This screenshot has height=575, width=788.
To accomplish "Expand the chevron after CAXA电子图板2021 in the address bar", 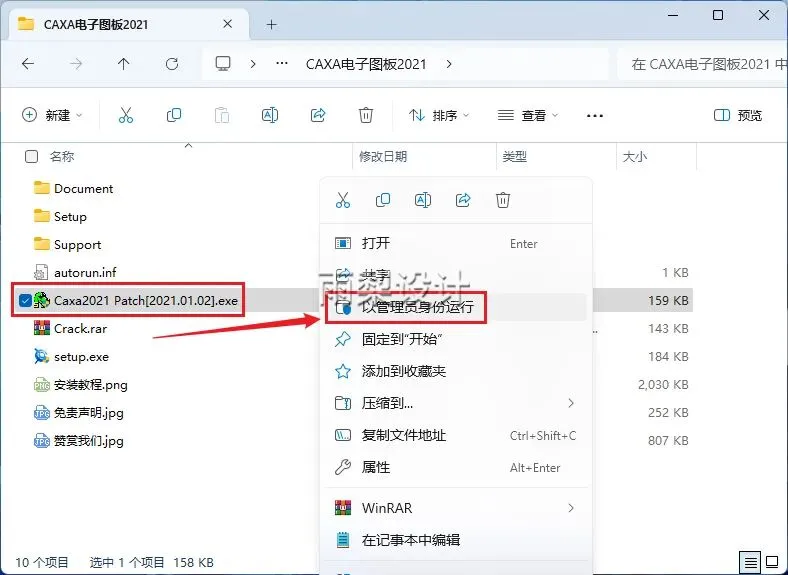I will pos(449,64).
